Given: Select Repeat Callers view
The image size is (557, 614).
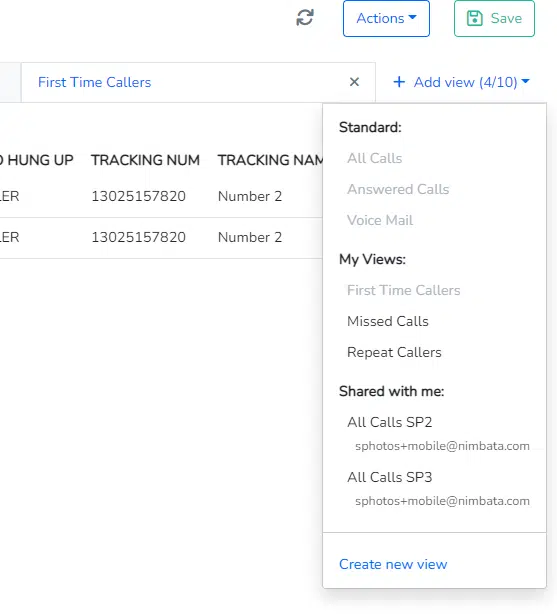Looking at the screenshot, I should tap(394, 352).
